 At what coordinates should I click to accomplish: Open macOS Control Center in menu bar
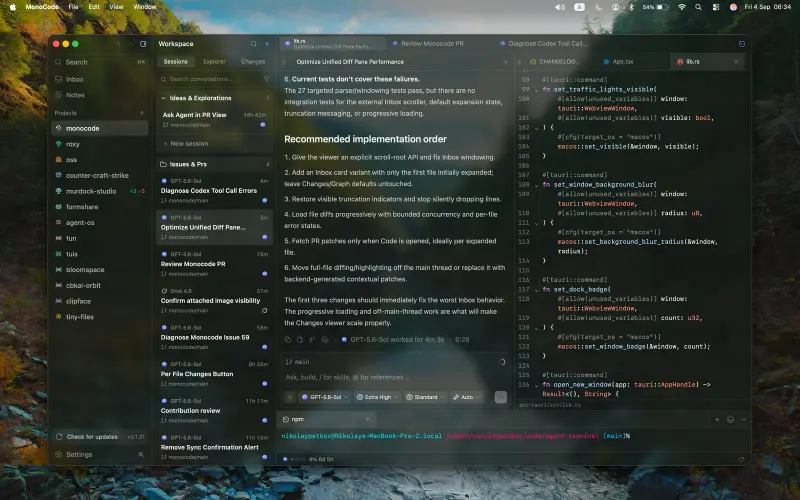pyautogui.click(x=716, y=7)
